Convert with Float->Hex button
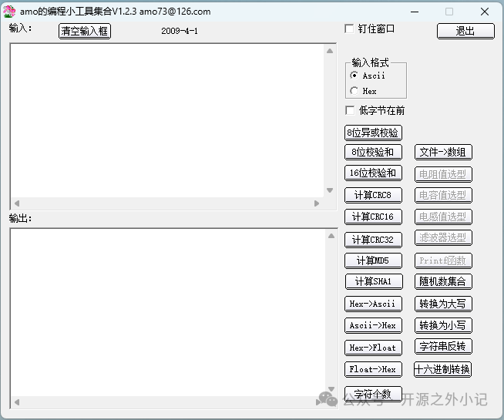Screen dimensions: 504x420 373,370
